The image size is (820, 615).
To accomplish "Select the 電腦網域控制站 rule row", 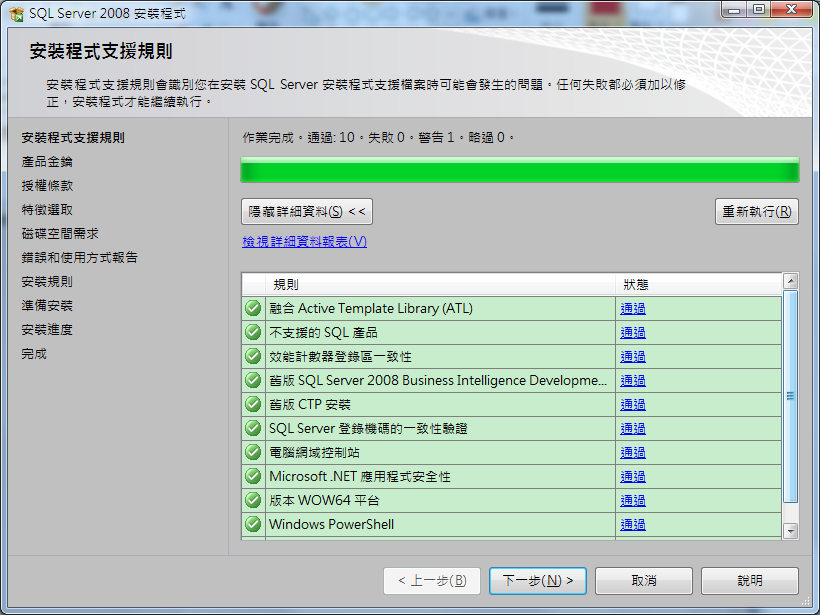I will point(511,452).
